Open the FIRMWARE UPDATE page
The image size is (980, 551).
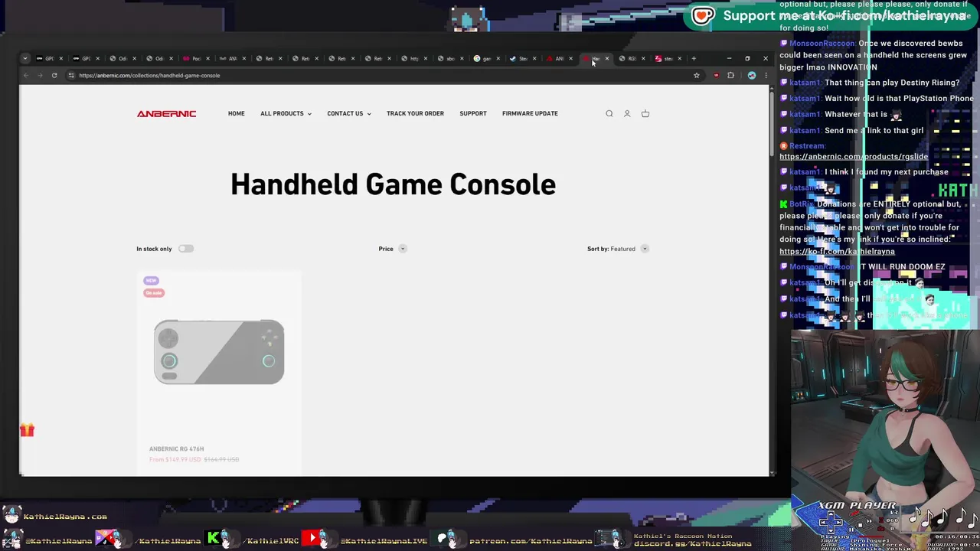530,114
